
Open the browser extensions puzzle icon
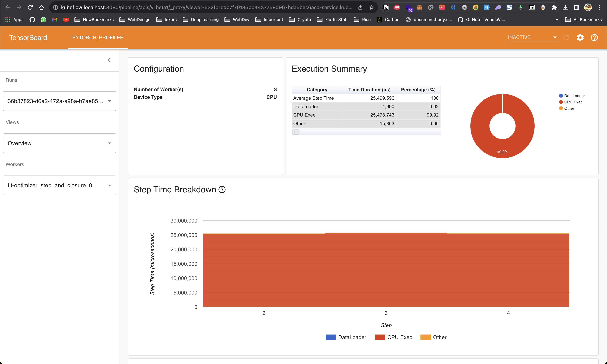click(x=554, y=7)
